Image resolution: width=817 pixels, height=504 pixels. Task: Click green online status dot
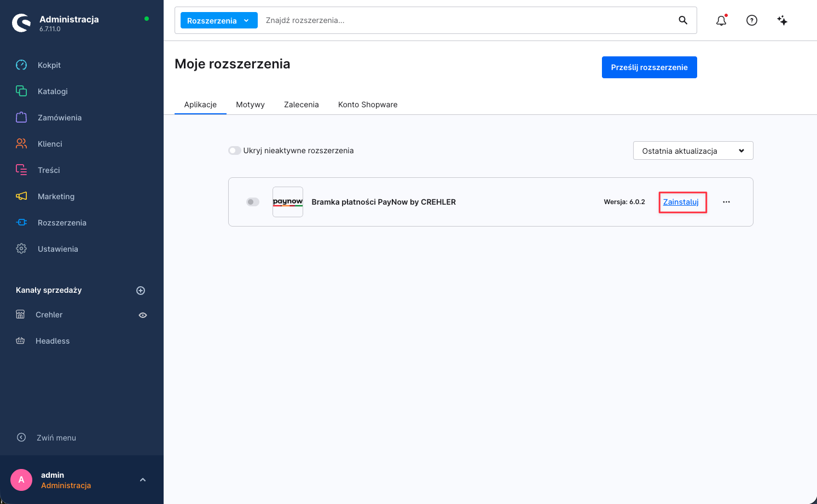(x=147, y=19)
